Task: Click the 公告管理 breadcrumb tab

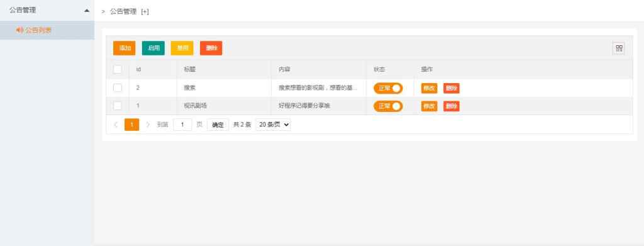Action: [123, 11]
